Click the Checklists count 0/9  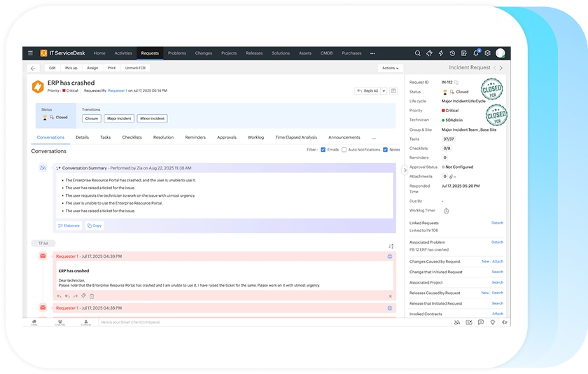[447, 148]
